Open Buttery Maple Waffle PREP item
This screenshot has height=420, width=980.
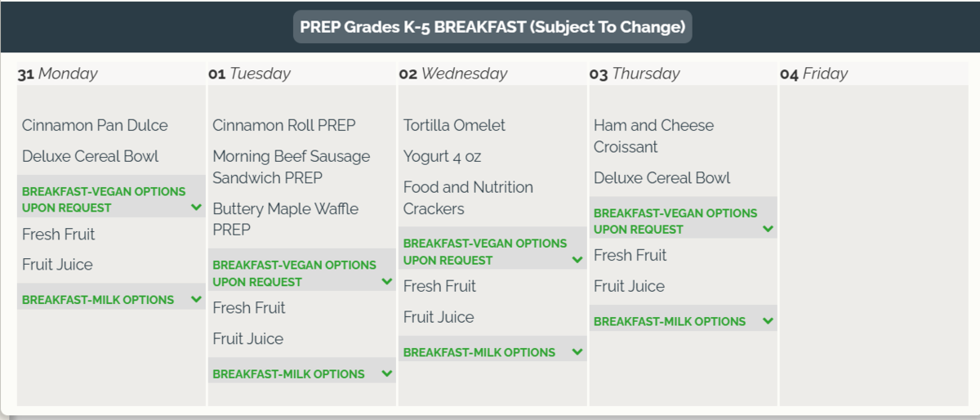coord(286,219)
